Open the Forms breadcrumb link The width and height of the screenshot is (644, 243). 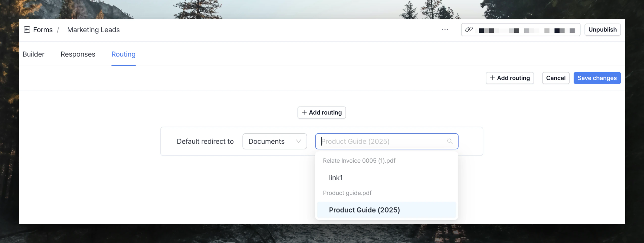[43, 29]
